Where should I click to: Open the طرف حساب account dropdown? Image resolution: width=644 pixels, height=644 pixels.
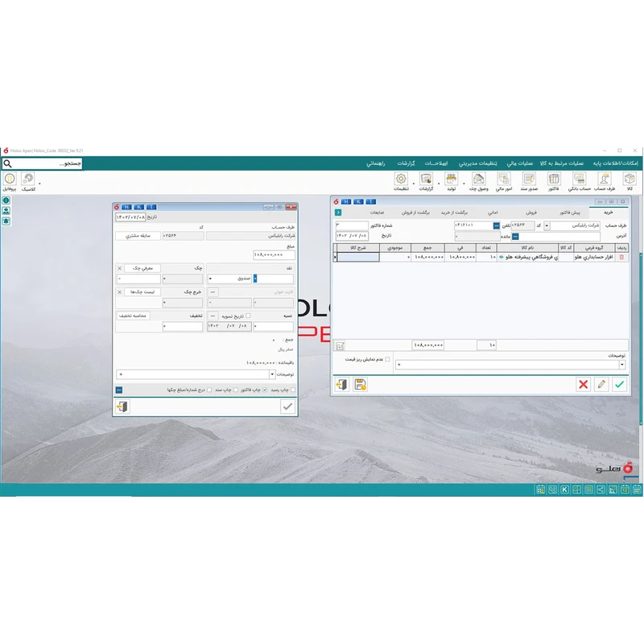pyautogui.click(x=547, y=226)
